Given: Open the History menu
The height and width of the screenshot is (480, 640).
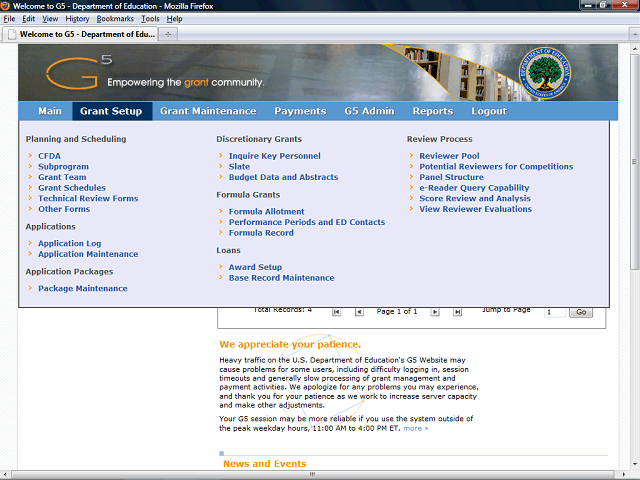Looking at the screenshot, I should pyautogui.click(x=77, y=19).
